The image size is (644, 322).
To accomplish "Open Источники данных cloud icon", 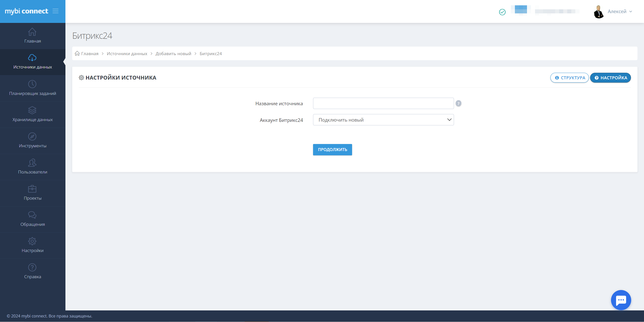I will [x=32, y=58].
